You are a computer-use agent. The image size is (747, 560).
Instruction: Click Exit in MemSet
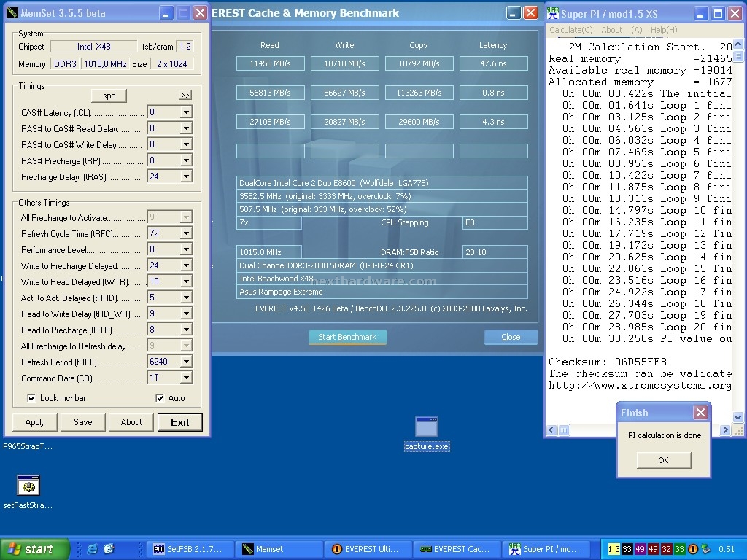[x=179, y=422]
